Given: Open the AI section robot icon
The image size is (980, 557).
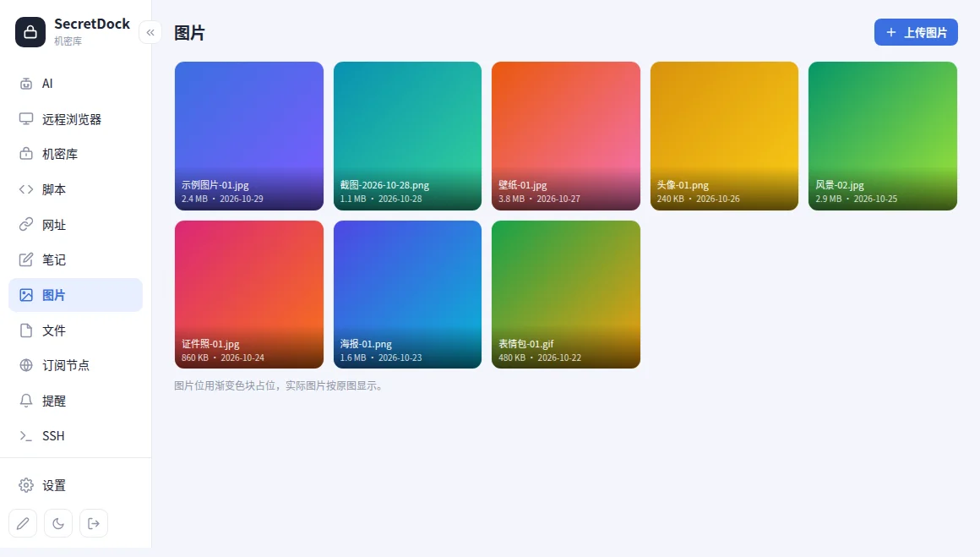Looking at the screenshot, I should tap(25, 84).
